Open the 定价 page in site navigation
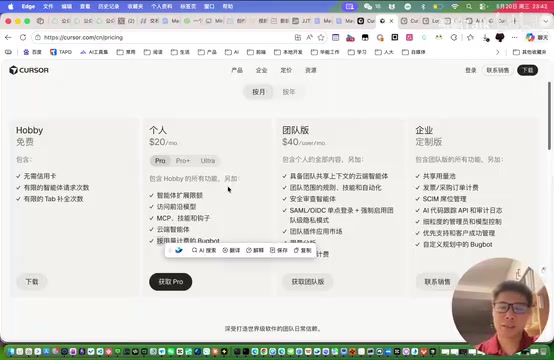Screen dimensions: 554x360 [286, 70]
